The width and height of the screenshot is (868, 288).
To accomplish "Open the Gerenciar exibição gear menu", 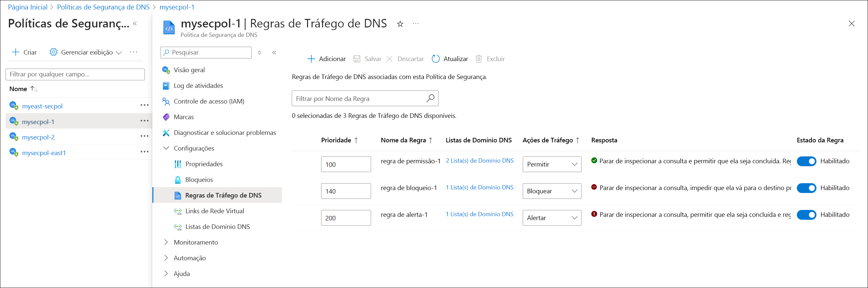I will click(x=85, y=52).
